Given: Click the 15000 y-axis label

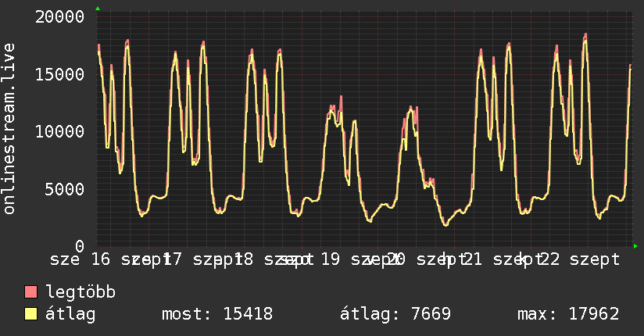Looking at the screenshot, I should (60, 74).
